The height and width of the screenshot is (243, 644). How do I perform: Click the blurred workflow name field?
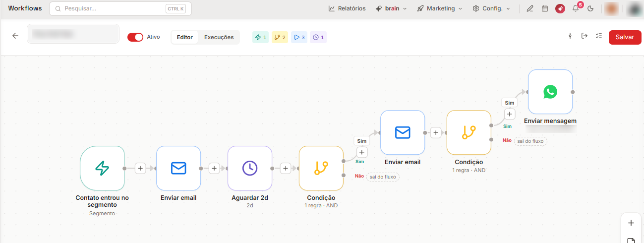click(73, 34)
